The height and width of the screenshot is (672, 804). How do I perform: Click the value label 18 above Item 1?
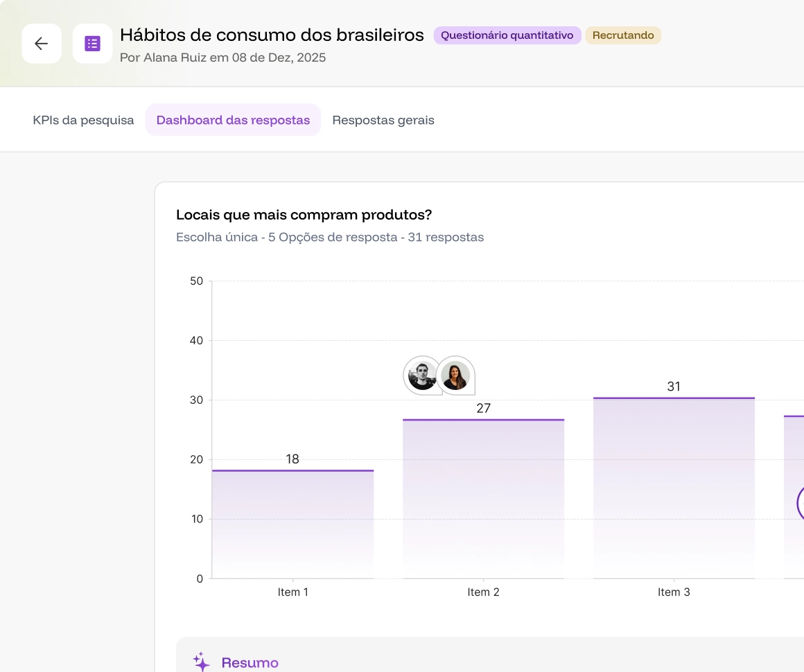292,459
